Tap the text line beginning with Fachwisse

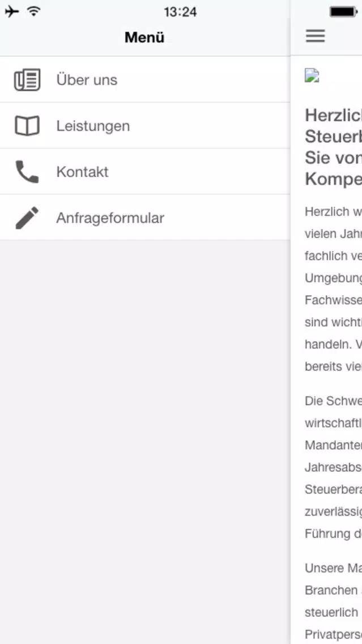333,300
